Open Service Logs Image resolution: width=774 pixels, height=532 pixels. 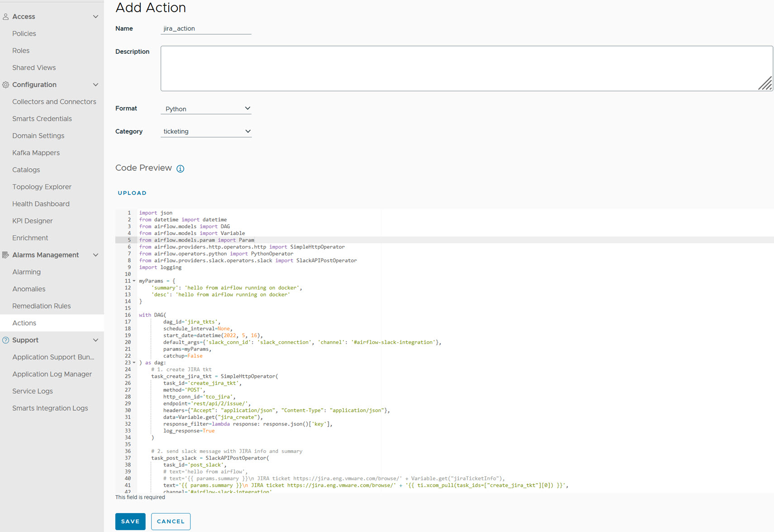pos(33,391)
